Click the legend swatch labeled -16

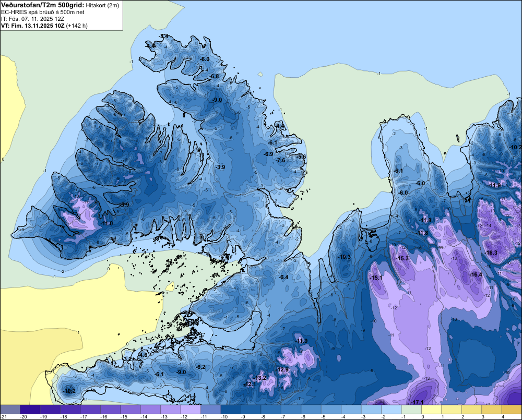(110, 409)
